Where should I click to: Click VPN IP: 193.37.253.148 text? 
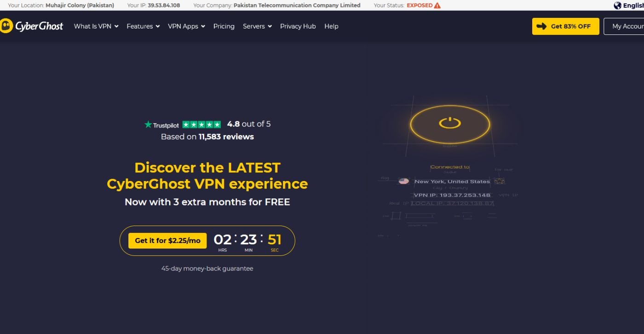452,195
